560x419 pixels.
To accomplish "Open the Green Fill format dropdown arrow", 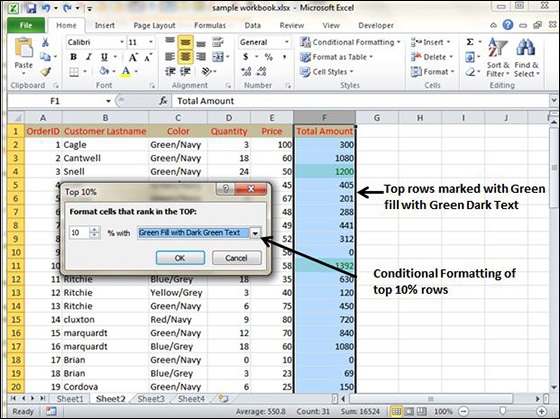I will pos(255,233).
